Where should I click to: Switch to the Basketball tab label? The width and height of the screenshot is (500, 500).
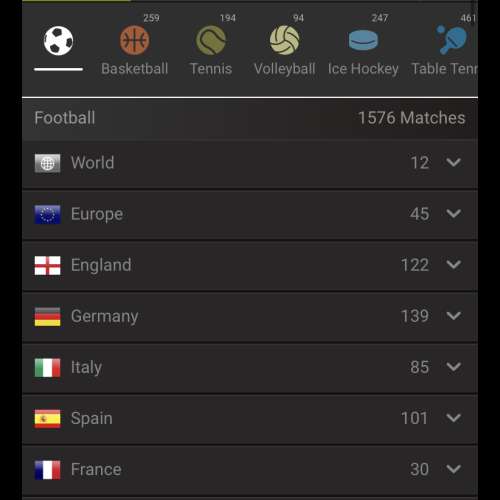[x=135, y=69]
